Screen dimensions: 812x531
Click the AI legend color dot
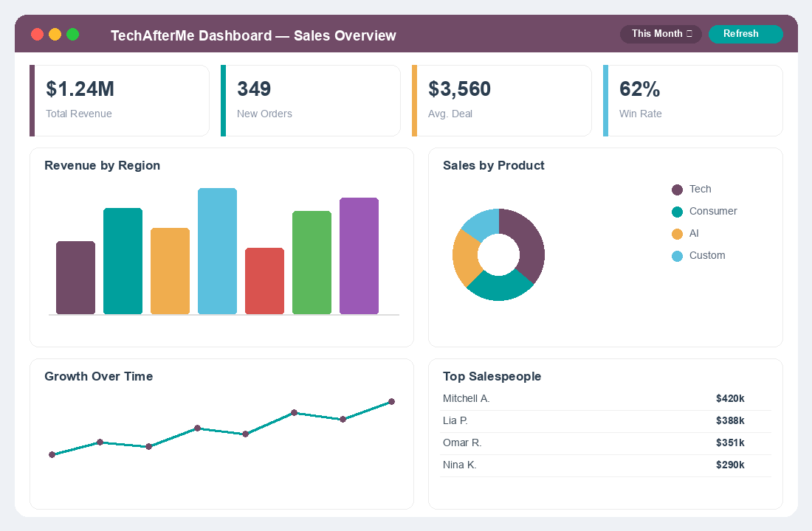tap(677, 234)
